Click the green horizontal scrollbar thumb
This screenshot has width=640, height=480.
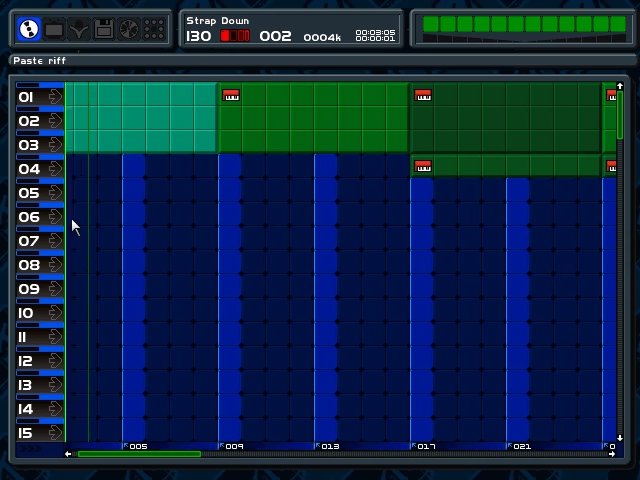[139, 454]
